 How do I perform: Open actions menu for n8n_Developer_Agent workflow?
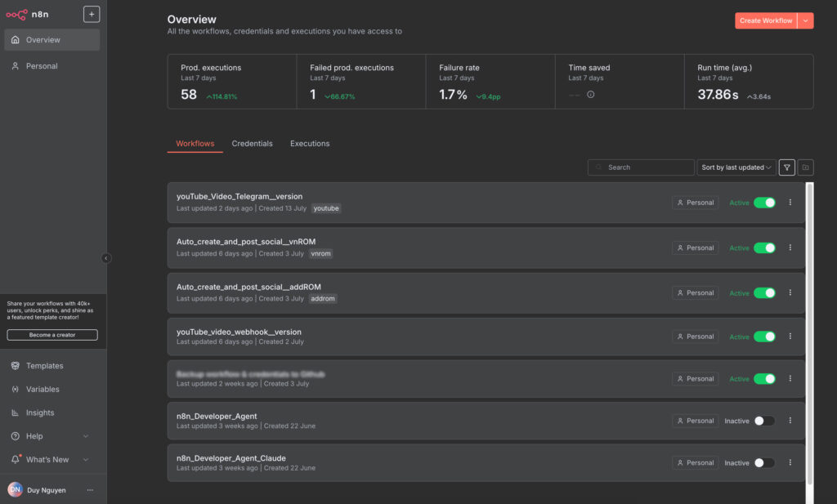(x=790, y=421)
